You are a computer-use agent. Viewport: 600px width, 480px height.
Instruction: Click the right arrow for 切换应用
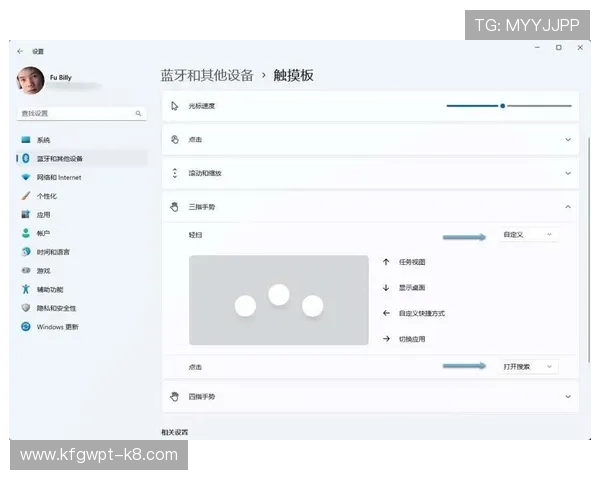pyautogui.click(x=386, y=339)
